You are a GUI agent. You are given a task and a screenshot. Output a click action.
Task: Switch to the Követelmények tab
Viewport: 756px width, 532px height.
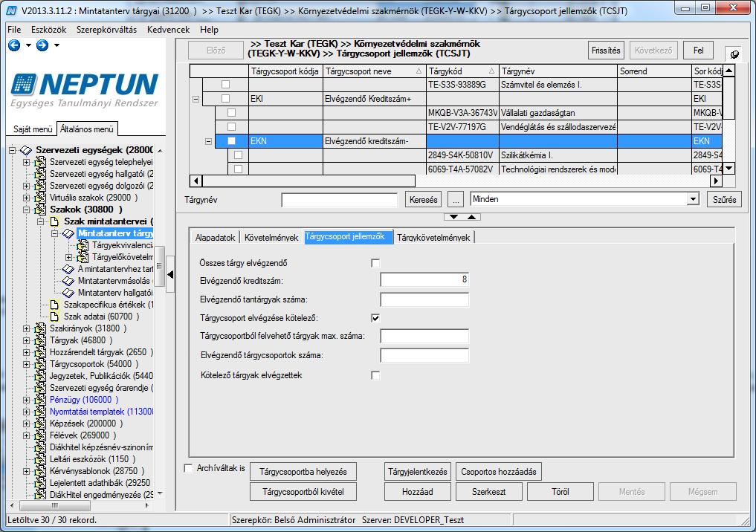click(x=271, y=238)
